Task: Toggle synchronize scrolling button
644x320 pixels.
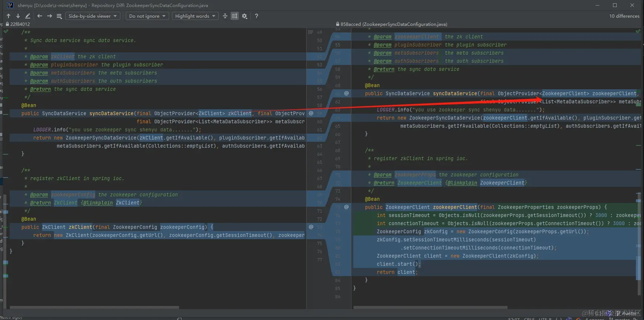Action: point(234,16)
